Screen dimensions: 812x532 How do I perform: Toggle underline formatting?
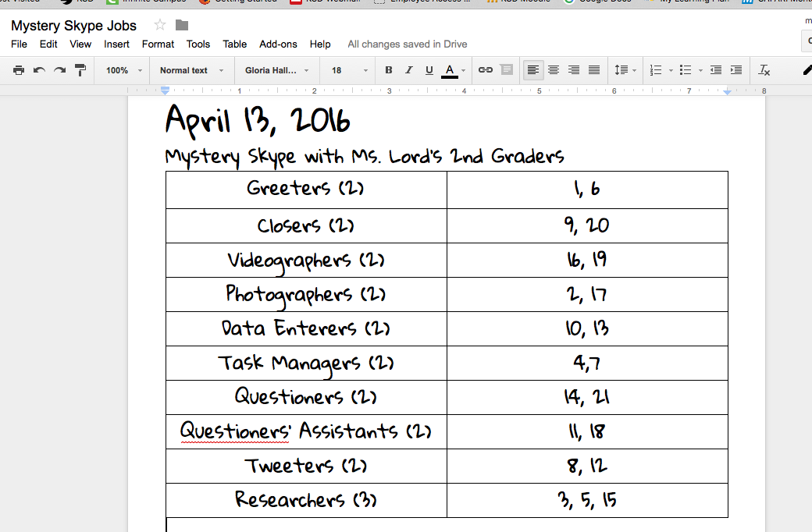click(x=429, y=69)
